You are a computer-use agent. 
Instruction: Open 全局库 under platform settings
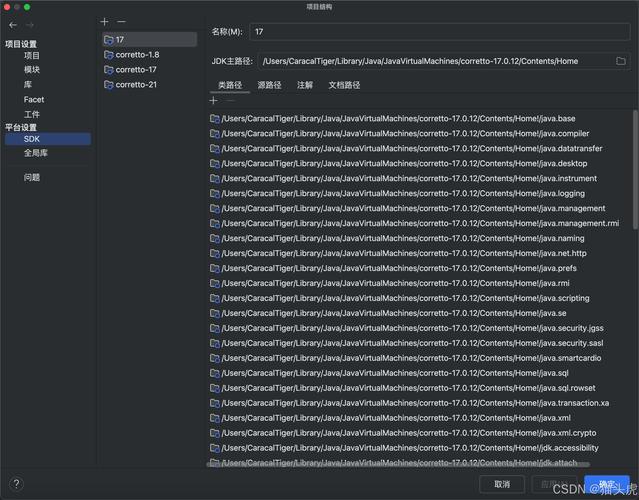[x=36, y=153]
